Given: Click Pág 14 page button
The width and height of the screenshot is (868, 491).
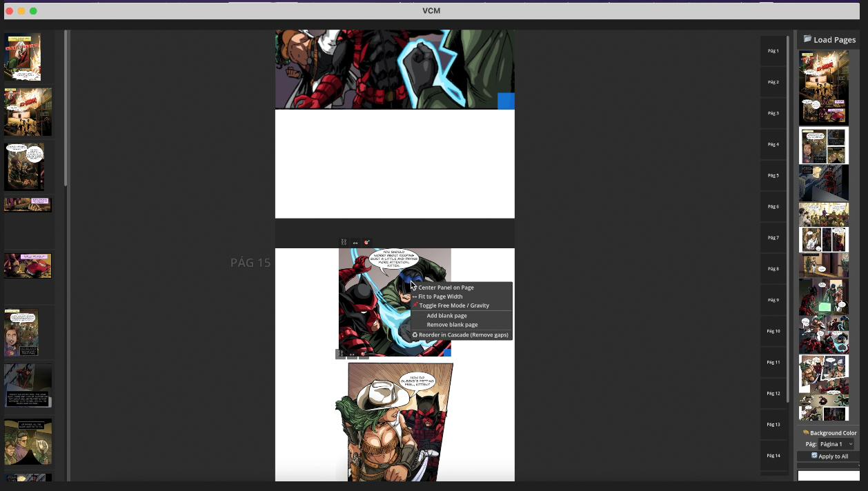Looking at the screenshot, I should pyautogui.click(x=773, y=455).
